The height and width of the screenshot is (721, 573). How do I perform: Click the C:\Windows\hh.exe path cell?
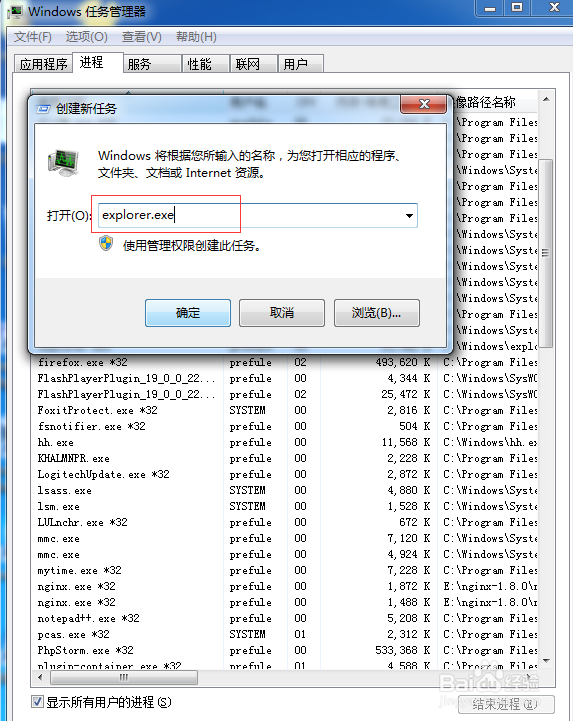(x=490, y=442)
